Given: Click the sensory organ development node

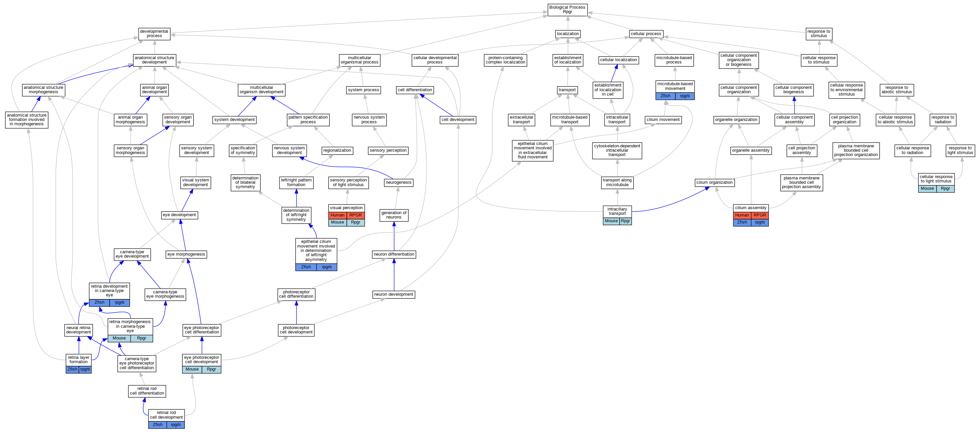Looking at the screenshot, I should click(178, 120).
